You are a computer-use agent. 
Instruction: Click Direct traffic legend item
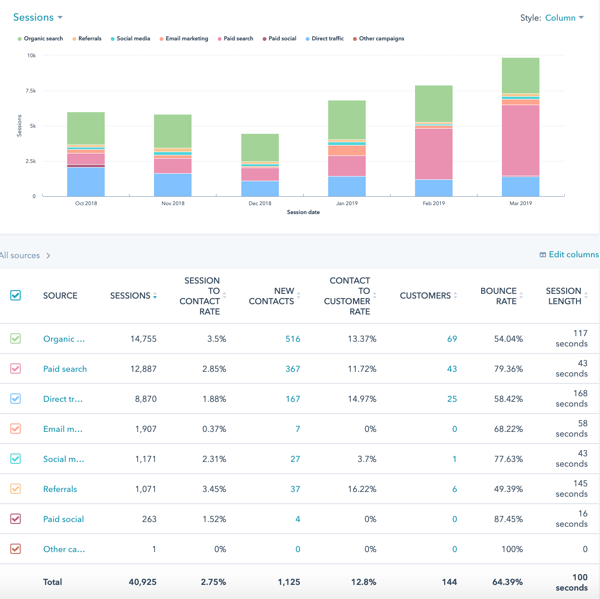pyautogui.click(x=325, y=39)
